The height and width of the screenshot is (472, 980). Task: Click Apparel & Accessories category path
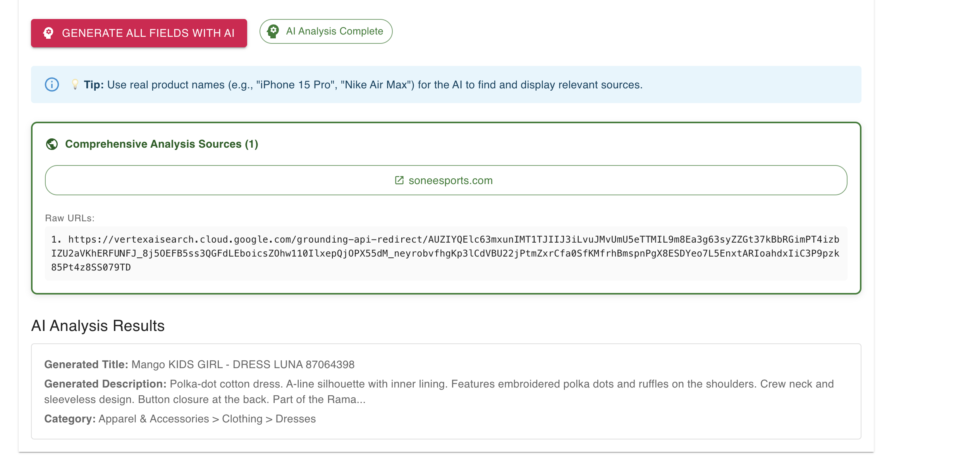(207, 419)
